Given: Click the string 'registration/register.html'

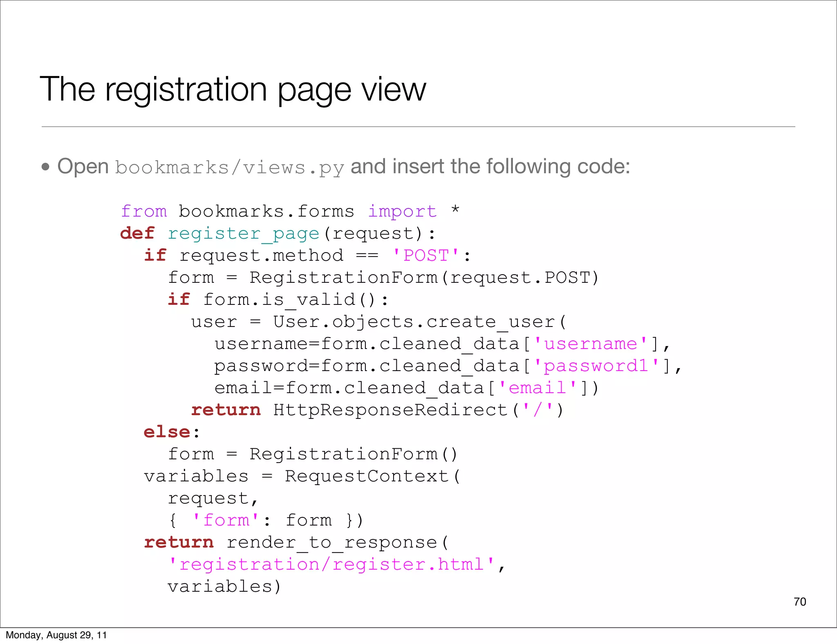Looking at the screenshot, I should 332,565.
